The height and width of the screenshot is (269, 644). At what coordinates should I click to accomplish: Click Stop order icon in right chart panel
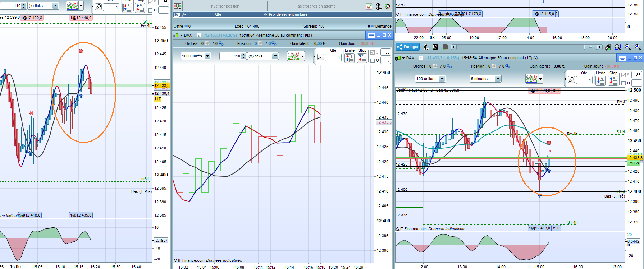[613, 80]
